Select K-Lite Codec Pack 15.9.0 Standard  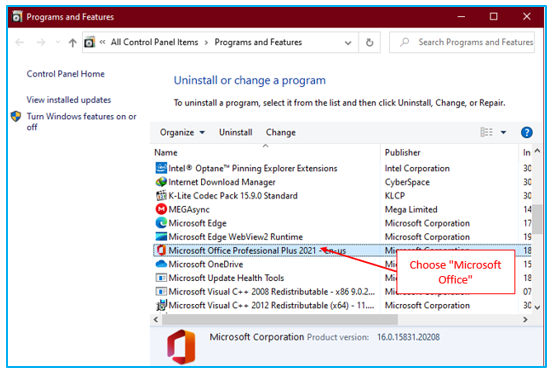click(x=233, y=196)
